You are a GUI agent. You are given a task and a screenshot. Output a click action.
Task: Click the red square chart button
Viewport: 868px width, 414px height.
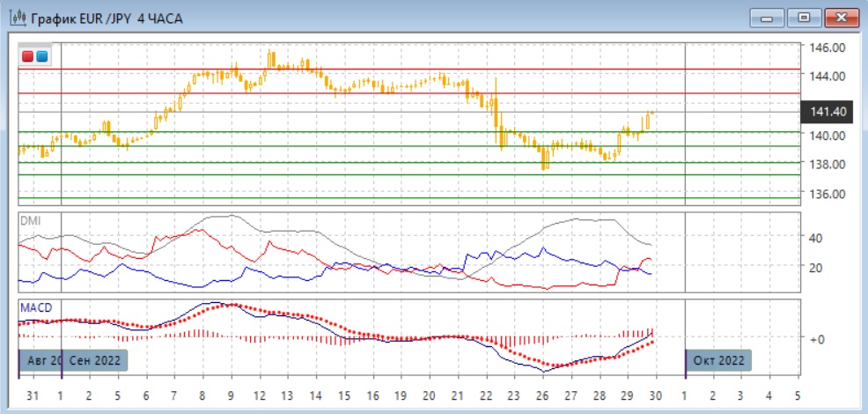click(x=27, y=56)
